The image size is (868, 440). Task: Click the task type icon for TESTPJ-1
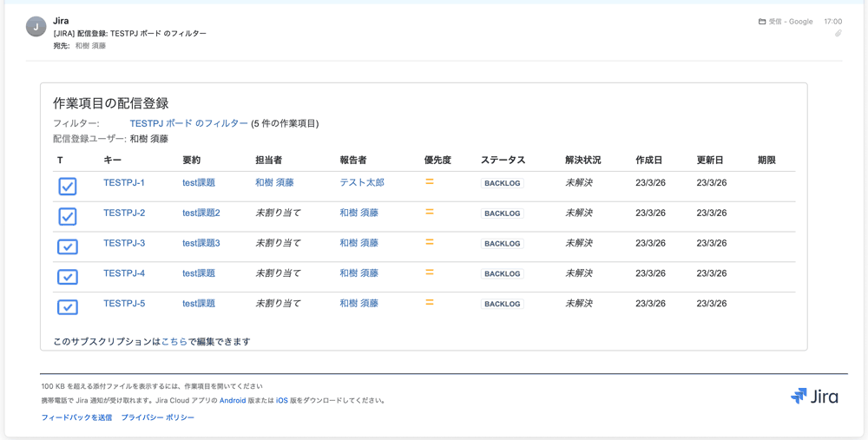(68, 187)
